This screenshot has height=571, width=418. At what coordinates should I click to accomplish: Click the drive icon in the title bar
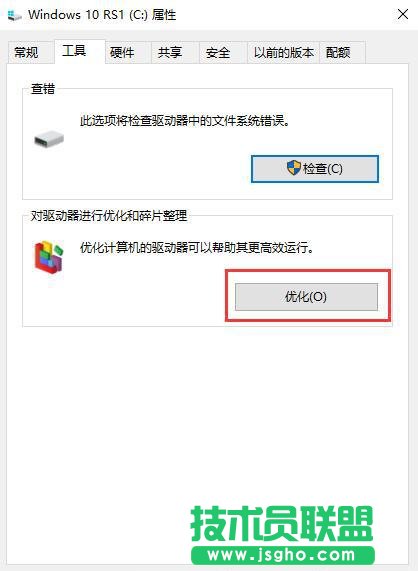click(15, 15)
